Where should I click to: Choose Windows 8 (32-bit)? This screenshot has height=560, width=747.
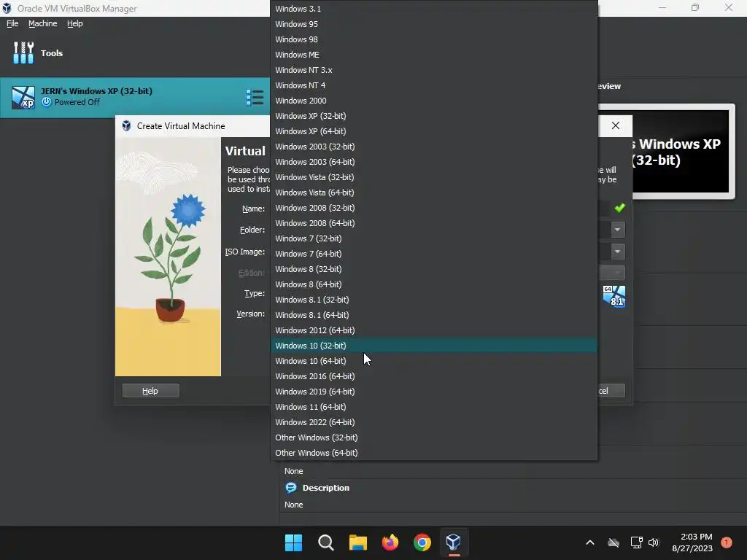pyautogui.click(x=434, y=269)
